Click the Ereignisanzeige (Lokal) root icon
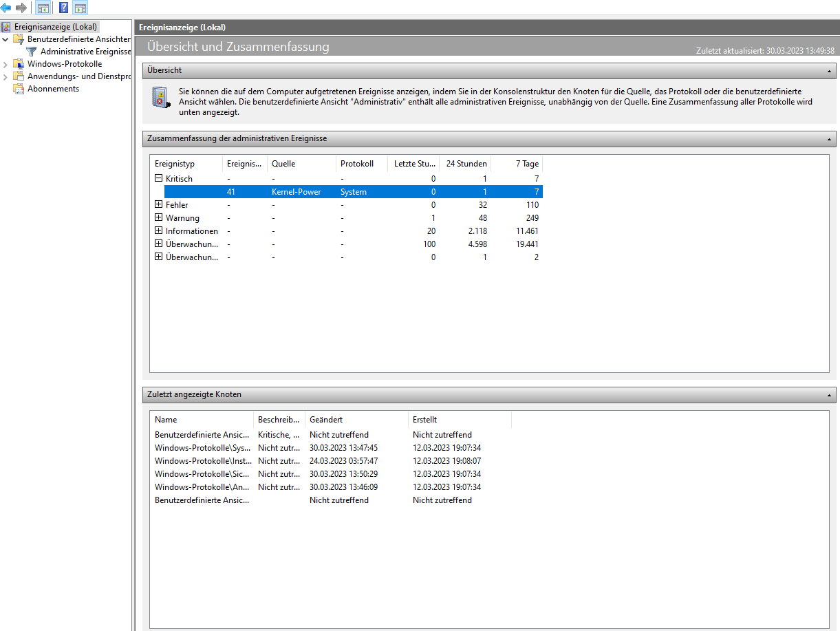Image resolution: width=840 pixels, height=631 pixels. (x=7, y=27)
